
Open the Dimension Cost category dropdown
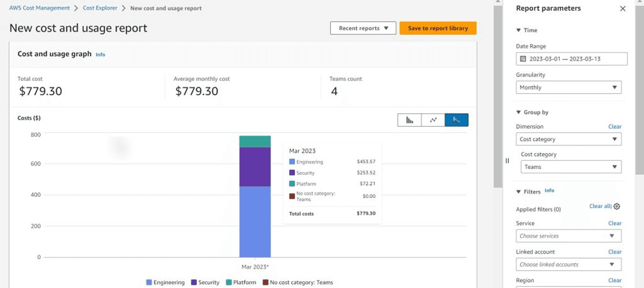tap(568, 139)
